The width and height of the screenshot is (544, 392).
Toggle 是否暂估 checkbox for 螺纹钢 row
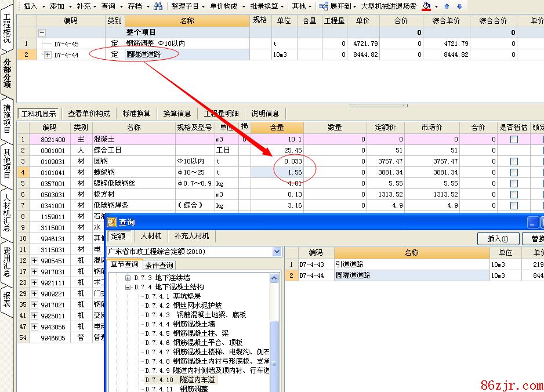click(x=514, y=173)
